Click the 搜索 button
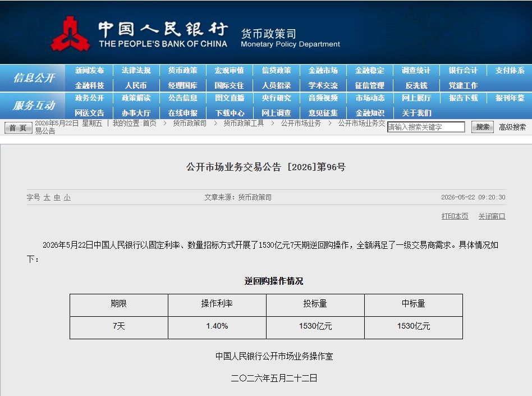Screen dimensions: 532x396 (x=483, y=127)
